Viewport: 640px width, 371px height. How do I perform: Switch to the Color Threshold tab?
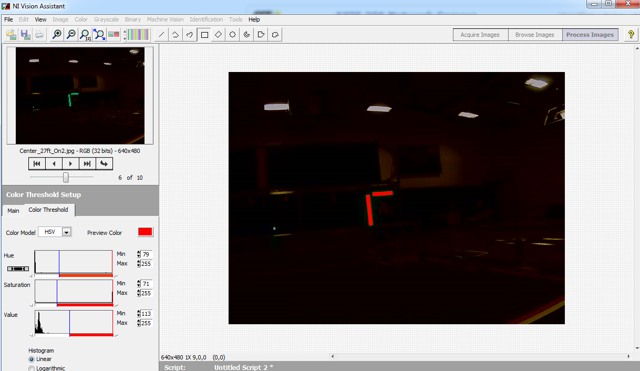coord(48,210)
